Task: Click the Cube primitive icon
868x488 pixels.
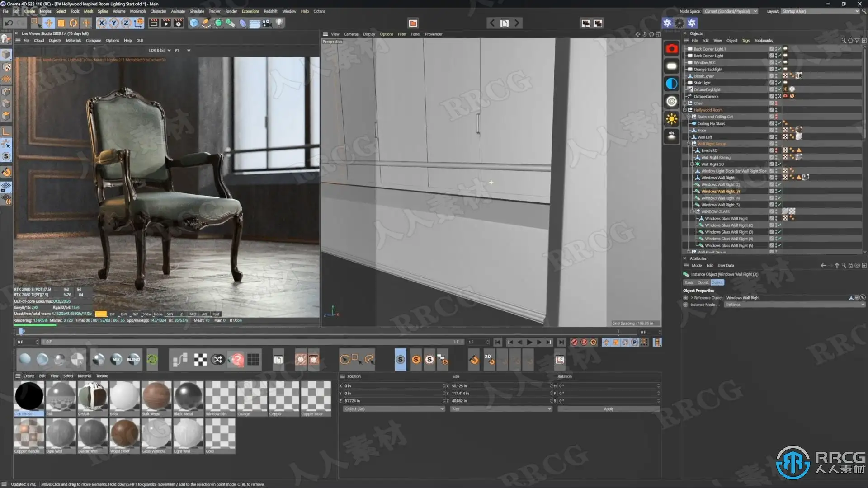Action: point(194,23)
